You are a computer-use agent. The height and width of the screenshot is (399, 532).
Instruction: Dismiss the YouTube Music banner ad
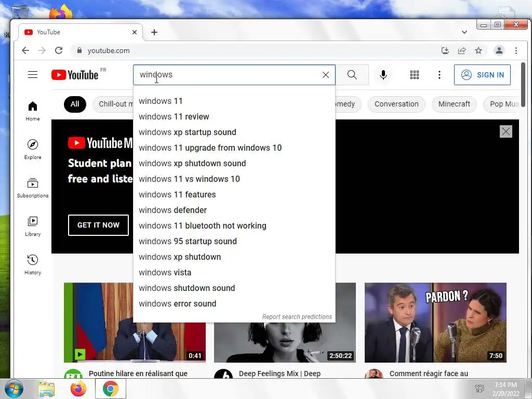click(x=506, y=131)
